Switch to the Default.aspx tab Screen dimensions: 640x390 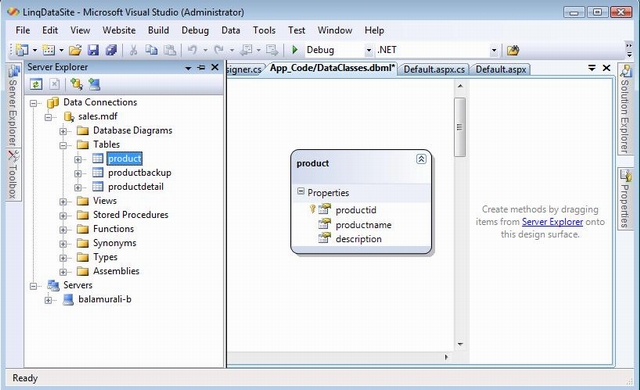(x=501, y=69)
